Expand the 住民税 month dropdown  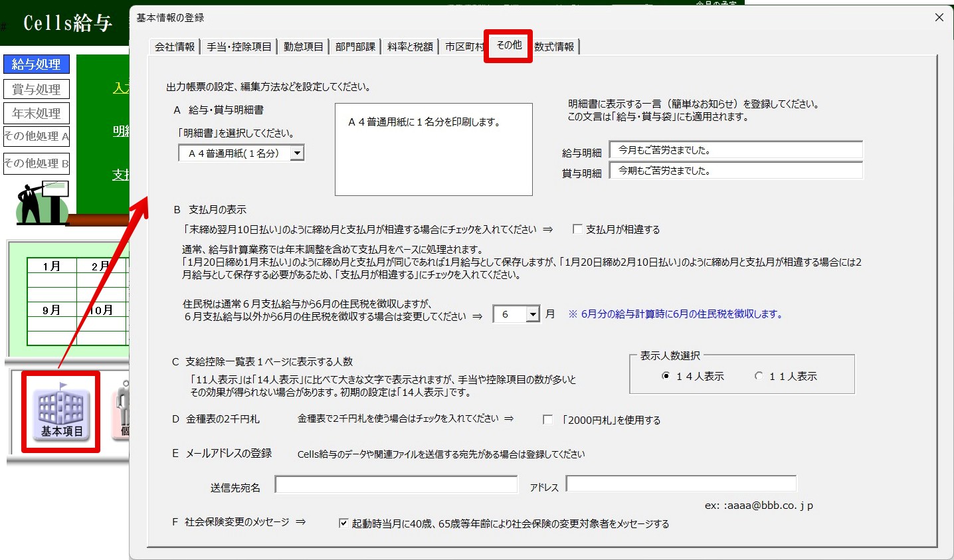coord(533,314)
